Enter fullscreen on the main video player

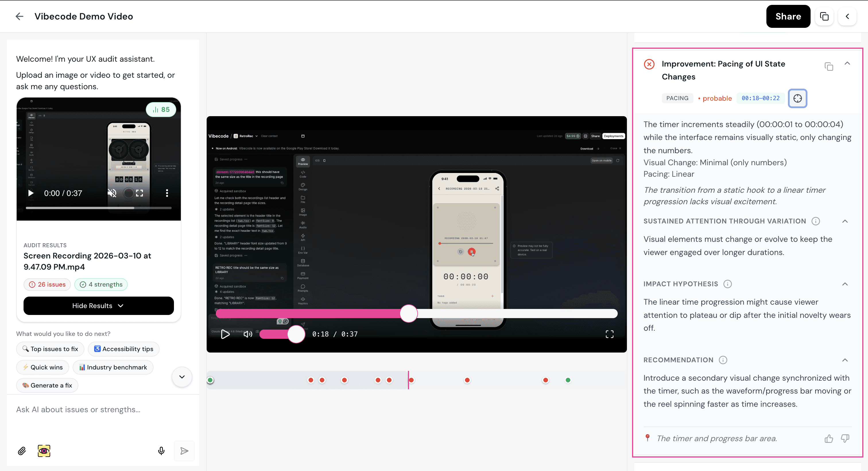(x=609, y=334)
